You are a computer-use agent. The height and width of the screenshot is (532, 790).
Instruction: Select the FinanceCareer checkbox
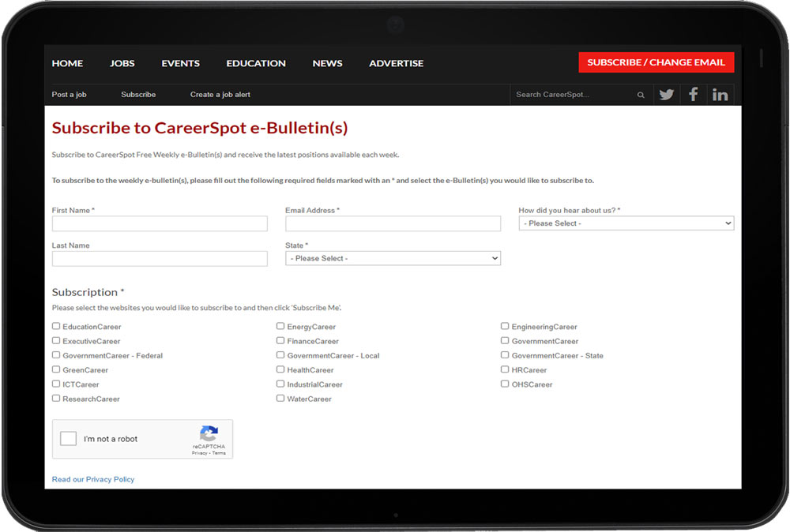pos(280,341)
